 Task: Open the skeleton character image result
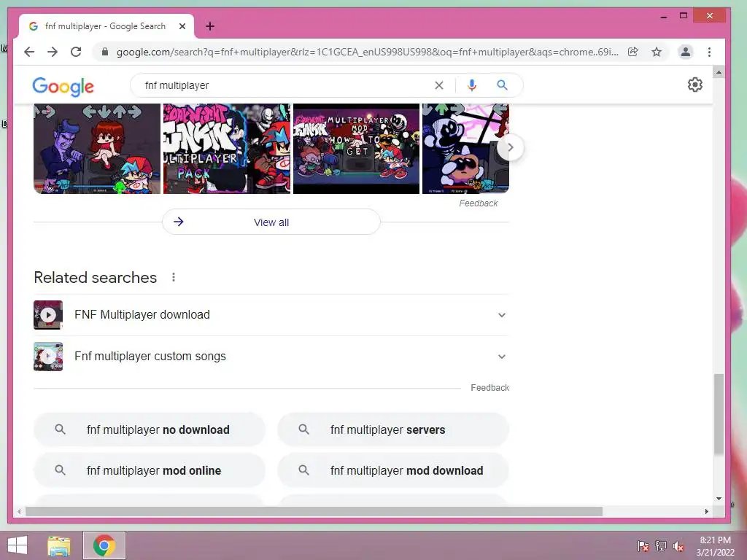466,149
